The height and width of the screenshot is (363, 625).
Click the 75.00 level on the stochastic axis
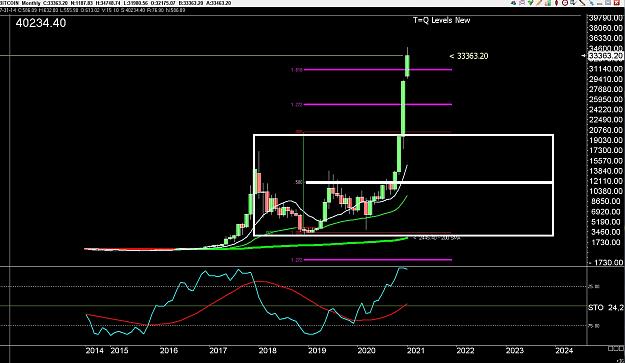[x=594, y=326]
